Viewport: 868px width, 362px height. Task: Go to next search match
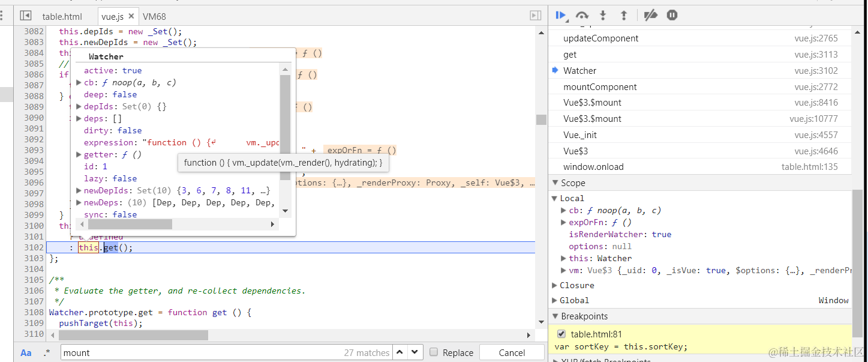point(415,352)
